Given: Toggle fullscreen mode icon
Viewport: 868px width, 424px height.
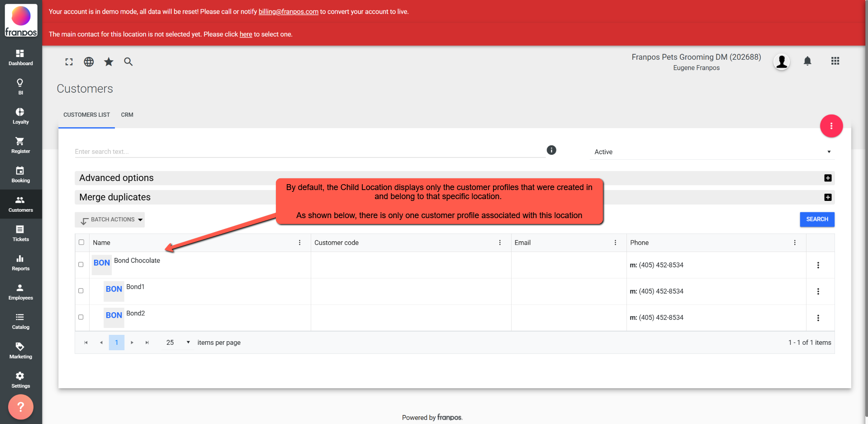Looking at the screenshot, I should [x=69, y=62].
